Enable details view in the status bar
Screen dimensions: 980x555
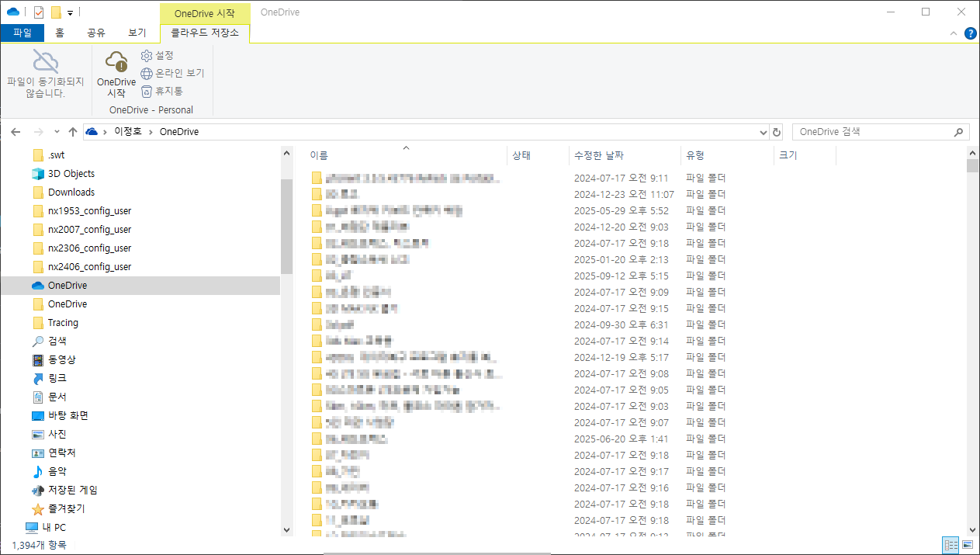[x=951, y=544]
